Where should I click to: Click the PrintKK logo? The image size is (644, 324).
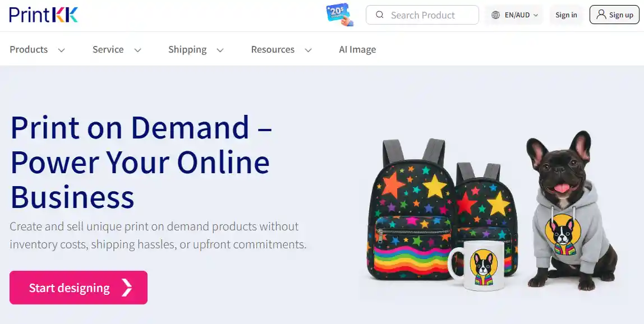(x=44, y=15)
